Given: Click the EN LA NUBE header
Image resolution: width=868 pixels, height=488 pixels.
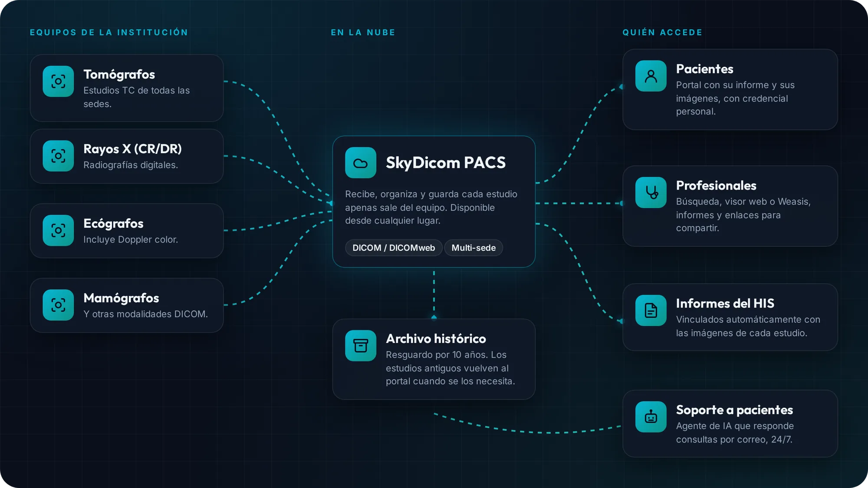Looking at the screenshot, I should point(363,33).
